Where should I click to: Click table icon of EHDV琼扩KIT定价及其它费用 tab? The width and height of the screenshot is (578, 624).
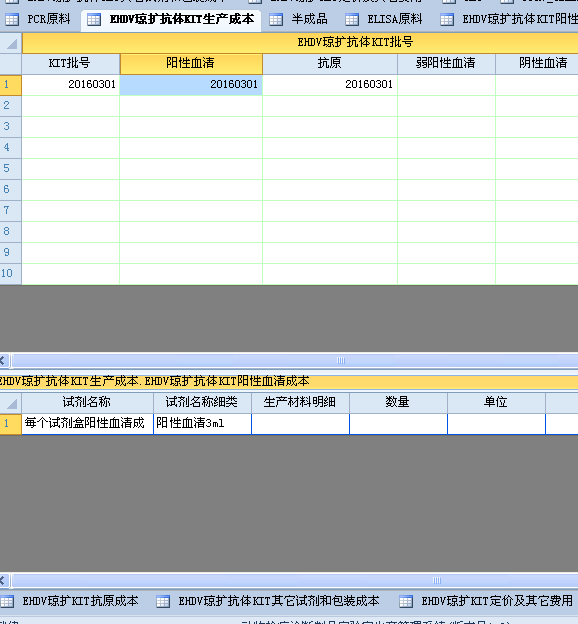tap(406, 601)
